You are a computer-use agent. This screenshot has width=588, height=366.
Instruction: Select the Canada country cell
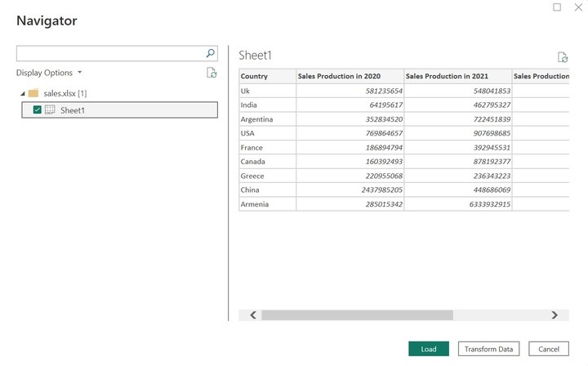pyautogui.click(x=267, y=162)
